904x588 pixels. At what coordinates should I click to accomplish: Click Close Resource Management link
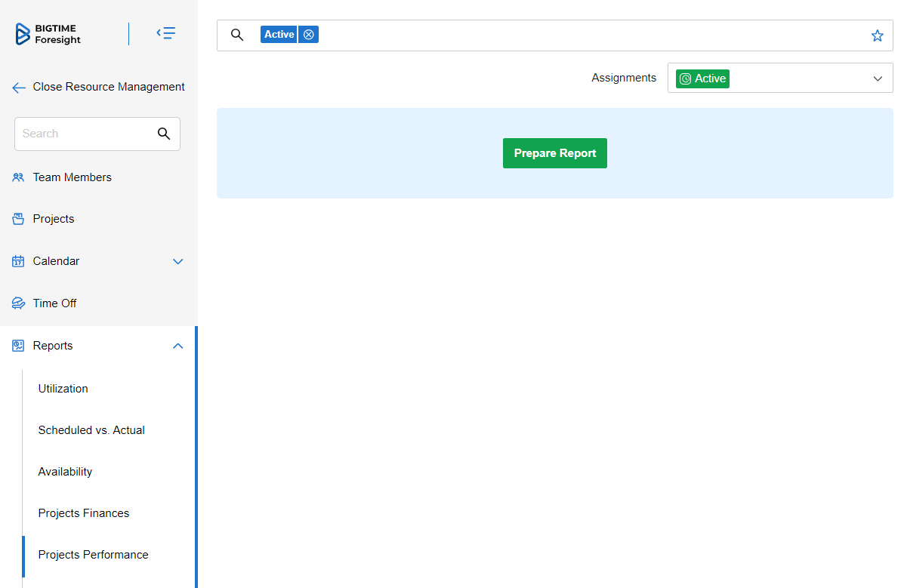pyautogui.click(x=109, y=87)
